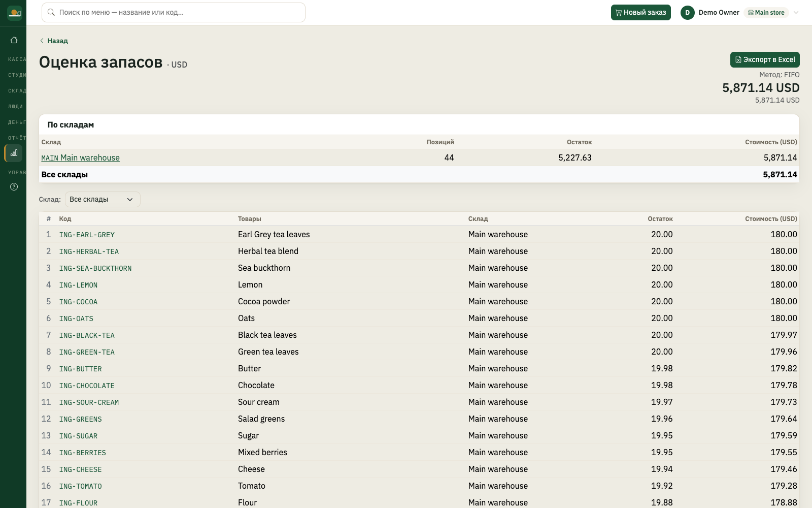The width and height of the screenshot is (812, 508).
Task: Open the ING-HERBAL-TEA item code
Action: pyautogui.click(x=89, y=251)
